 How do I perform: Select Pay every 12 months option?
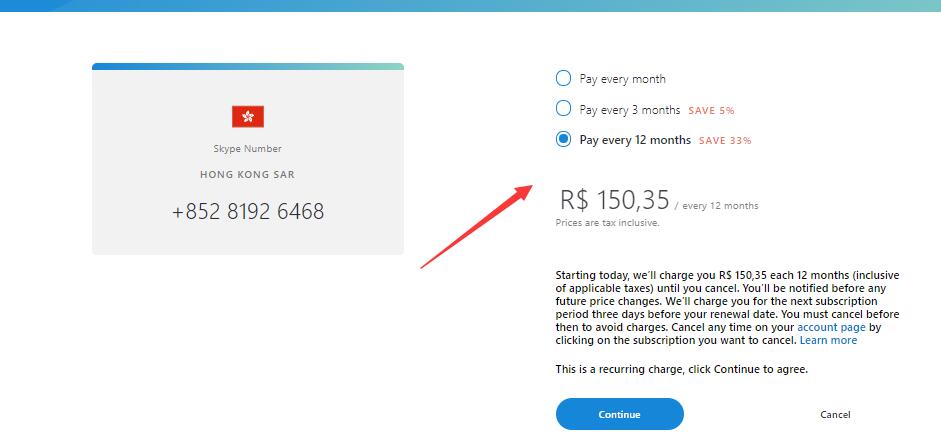tap(563, 139)
